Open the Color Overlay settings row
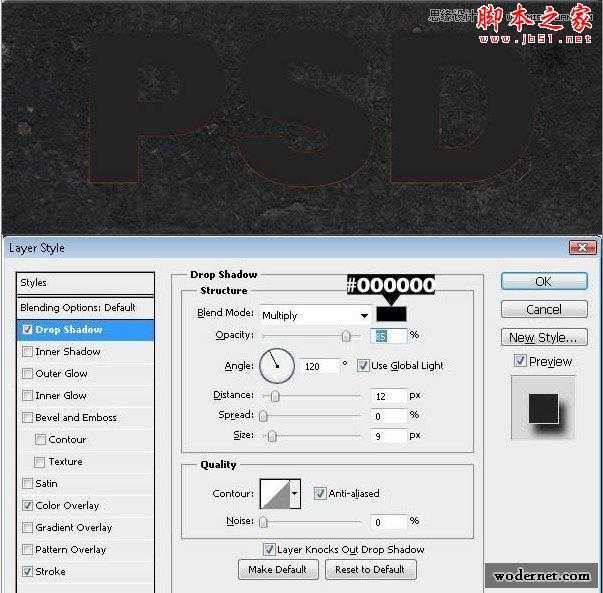 pos(85,506)
